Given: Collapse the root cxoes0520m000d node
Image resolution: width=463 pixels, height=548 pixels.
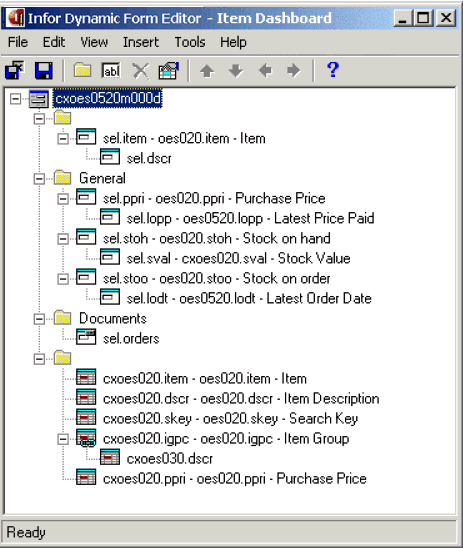Looking at the screenshot, I should click(15, 99).
